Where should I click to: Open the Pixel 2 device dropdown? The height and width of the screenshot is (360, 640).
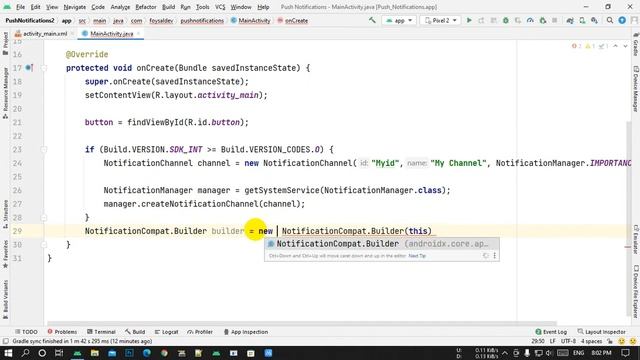[x=440, y=20]
